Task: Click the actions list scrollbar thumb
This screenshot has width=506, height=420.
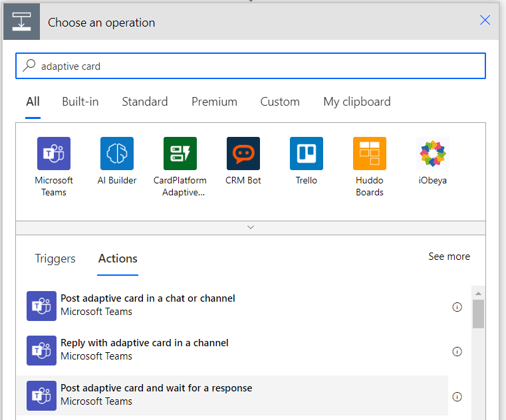Action: [478, 314]
